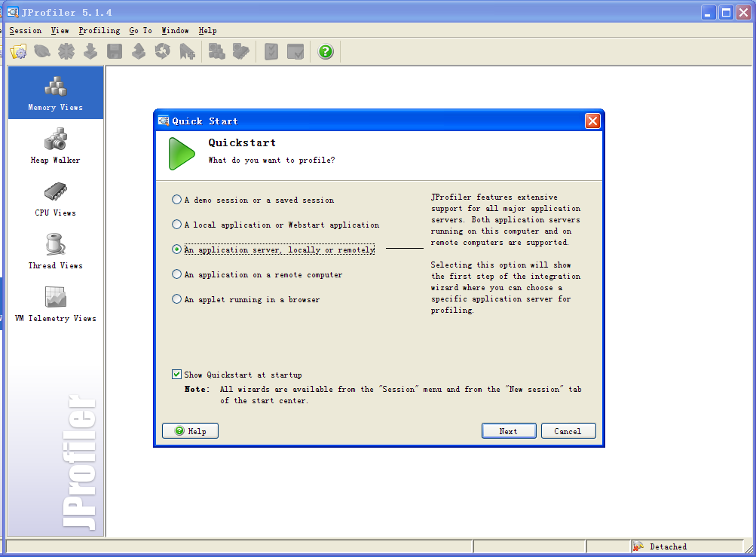This screenshot has height=557, width=756.
Task: Click the download-arrow tray icon in toolbar
Action: 90,51
